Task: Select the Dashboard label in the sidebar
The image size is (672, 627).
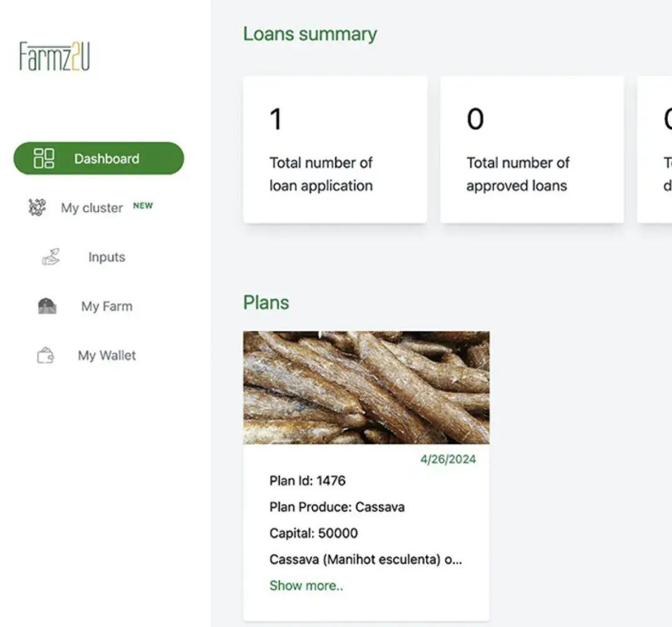Action: pos(107,158)
